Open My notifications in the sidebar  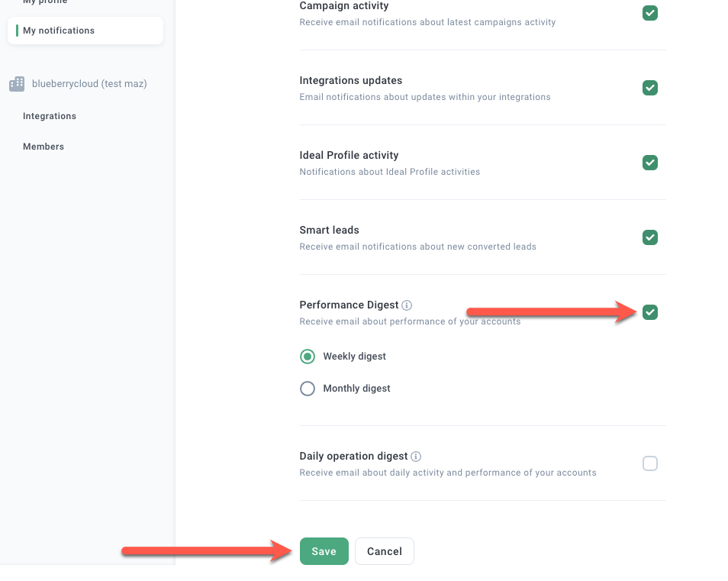[59, 31]
